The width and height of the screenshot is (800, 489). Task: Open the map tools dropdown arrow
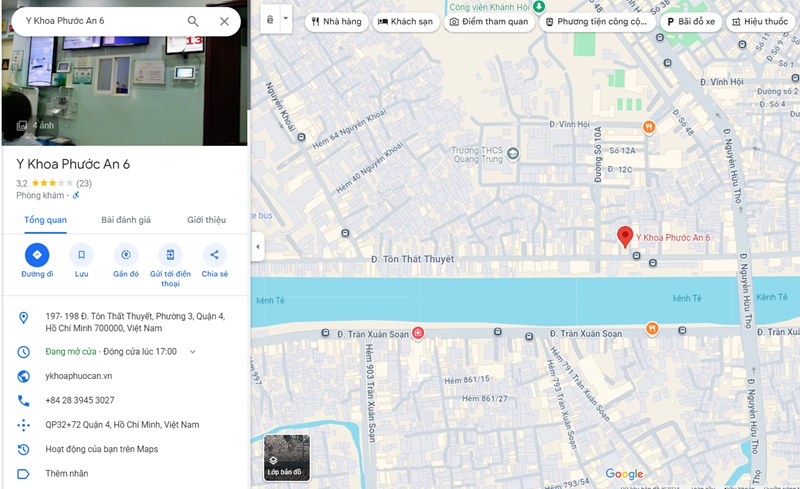[x=286, y=20]
